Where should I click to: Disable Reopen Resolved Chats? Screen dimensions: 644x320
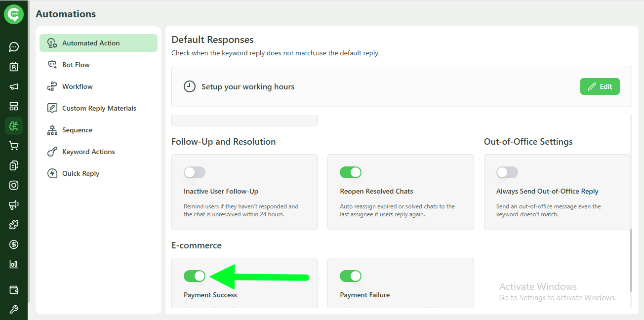pos(351,172)
